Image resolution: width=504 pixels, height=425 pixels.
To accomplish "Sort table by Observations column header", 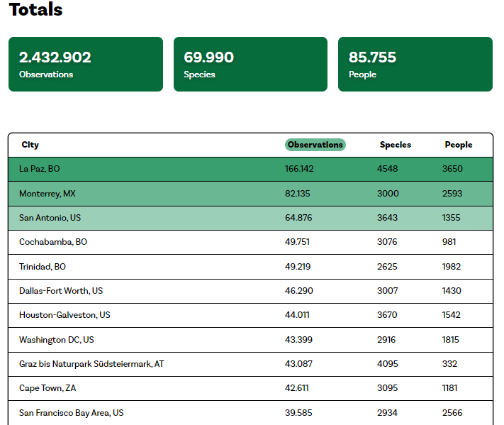I will click(x=315, y=145).
